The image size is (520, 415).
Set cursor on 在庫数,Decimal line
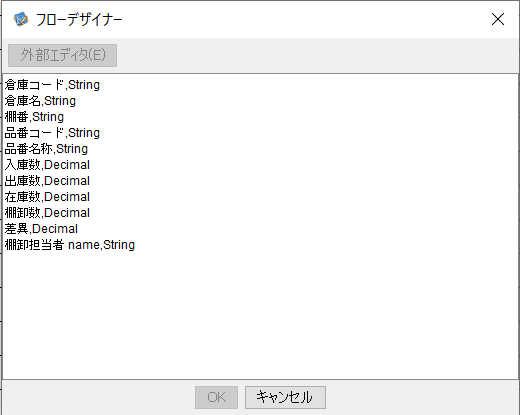pyautogui.click(x=47, y=197)
